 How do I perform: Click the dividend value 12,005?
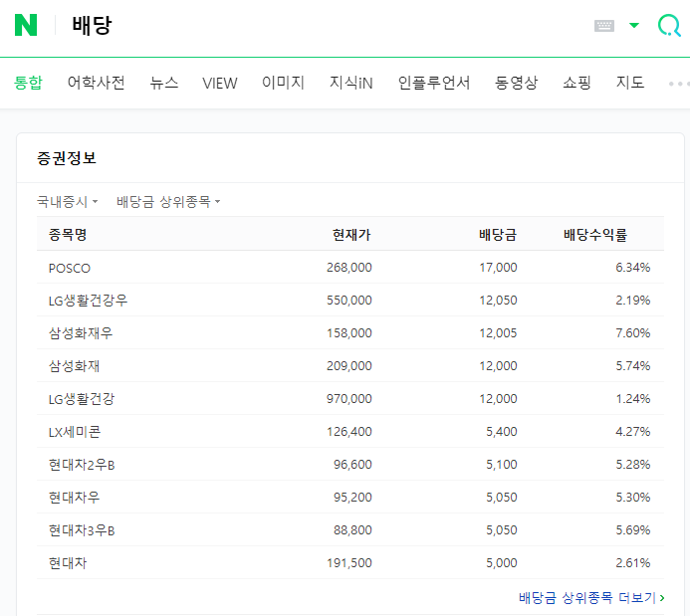click(x=498, y=333)
